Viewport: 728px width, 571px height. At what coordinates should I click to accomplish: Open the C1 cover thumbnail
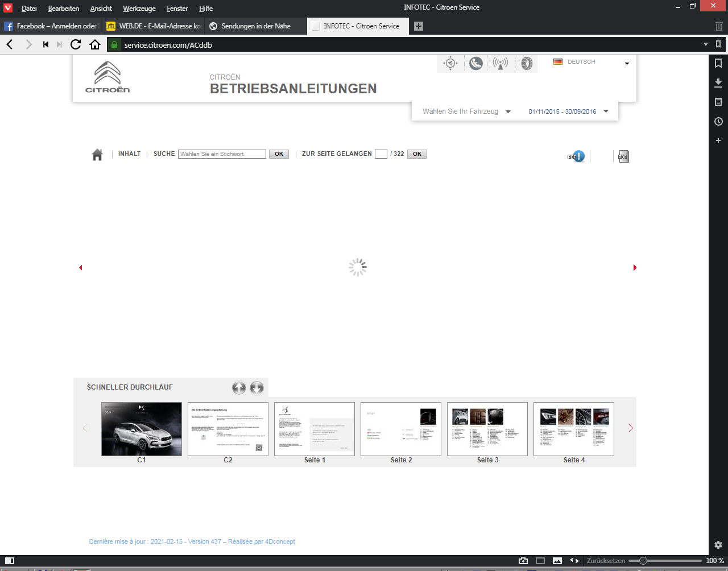[x=142, y=429]
